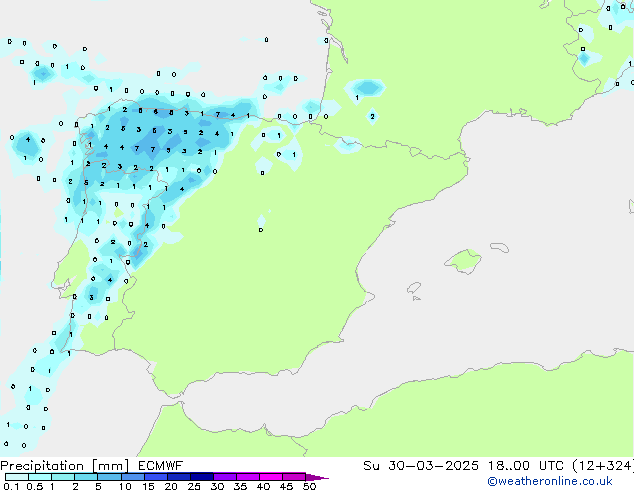Click the "18..00 UTC" time text
This screenshot has height=490, width=634.
click(x=526, y=466)
